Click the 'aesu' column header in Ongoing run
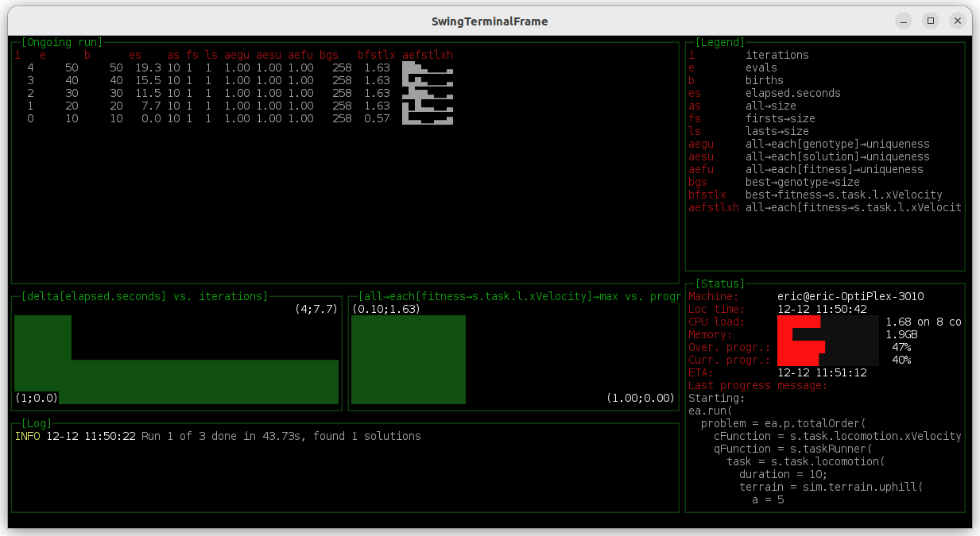 point(269,55)
